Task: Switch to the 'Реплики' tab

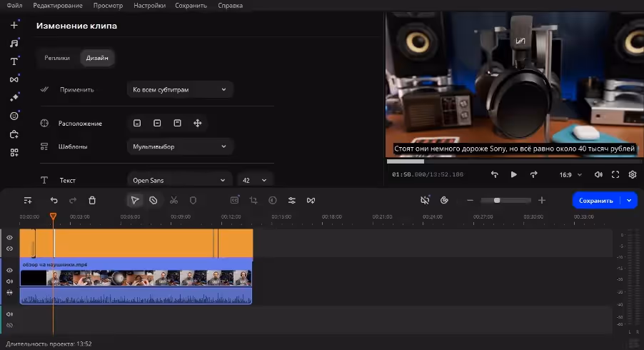Action: (x=57, y=58)
